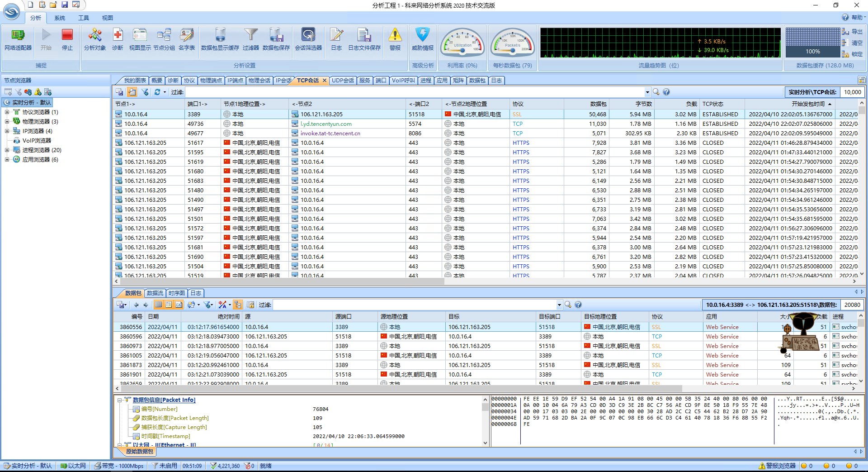The width and height of the screenshot is (868, 472).
Task: Expand 应用浏览器 (6) tree node
Action: point(7,159)
